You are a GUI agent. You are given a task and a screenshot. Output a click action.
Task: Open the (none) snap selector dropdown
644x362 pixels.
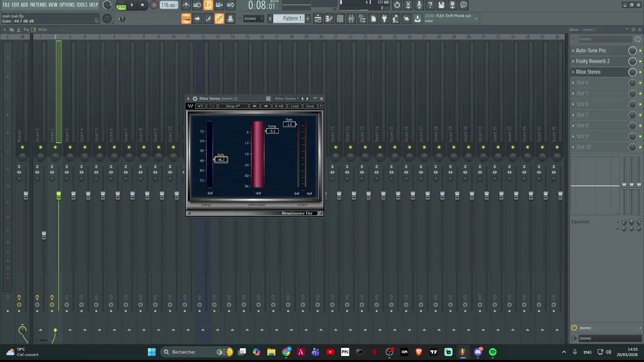click(x=253, y=19)
